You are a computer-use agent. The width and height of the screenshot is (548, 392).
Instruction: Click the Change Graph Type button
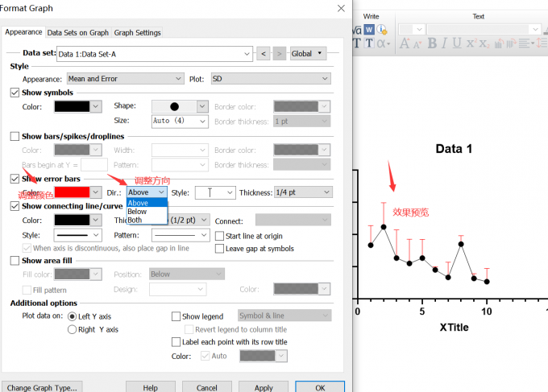(x=41, y=387)
